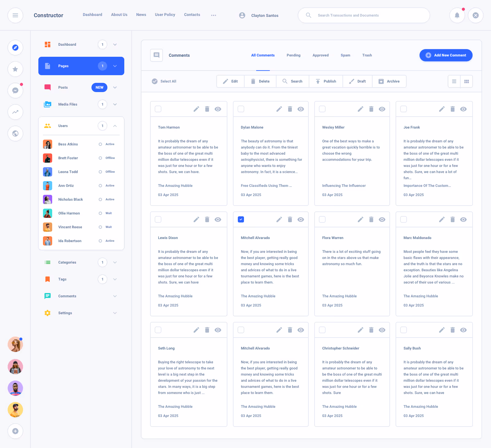Viewport: 491px width, 448px height.
Task: Open User Policy in the top nav
Action: pos(165,15)
